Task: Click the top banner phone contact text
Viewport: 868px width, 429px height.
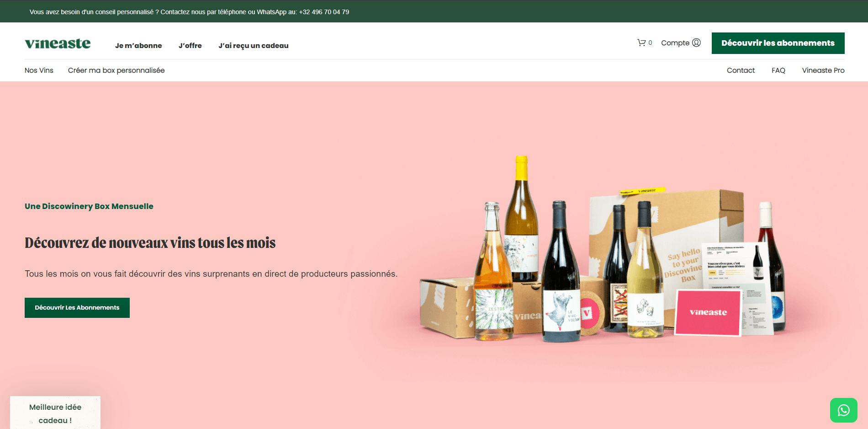Action: coord(189,12)
